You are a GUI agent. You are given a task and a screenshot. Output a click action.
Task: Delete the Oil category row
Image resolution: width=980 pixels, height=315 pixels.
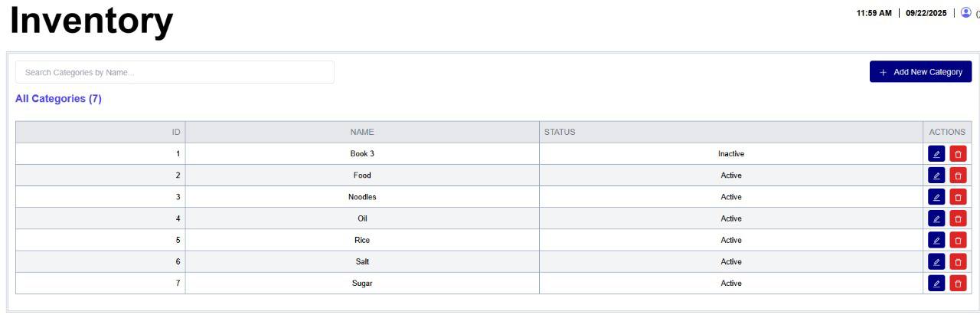[x=958, y=218]
